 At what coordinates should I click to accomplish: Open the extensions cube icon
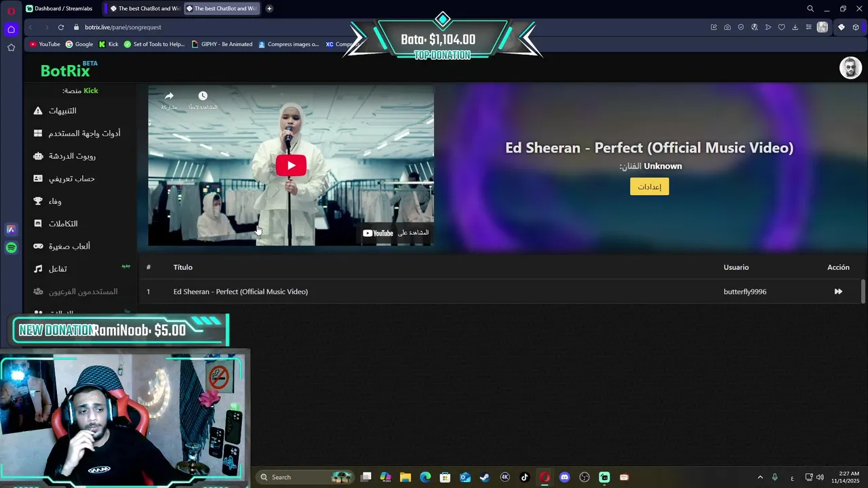[x=856, y=27]
